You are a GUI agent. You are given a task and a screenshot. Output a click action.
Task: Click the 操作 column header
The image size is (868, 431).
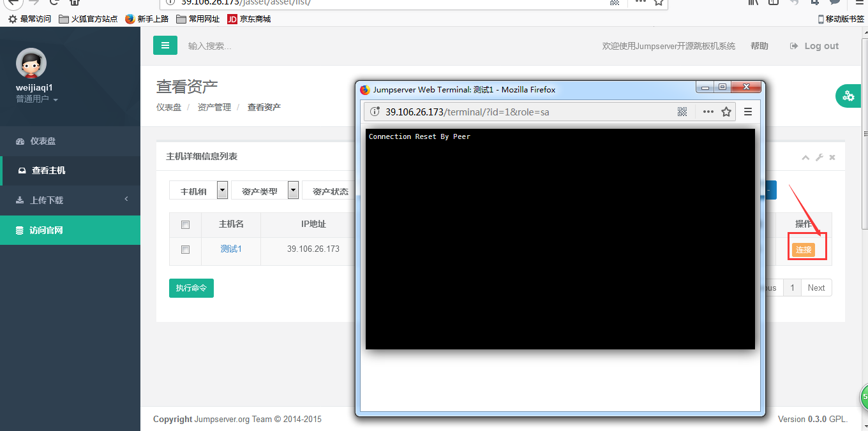(x=804, y=224)
